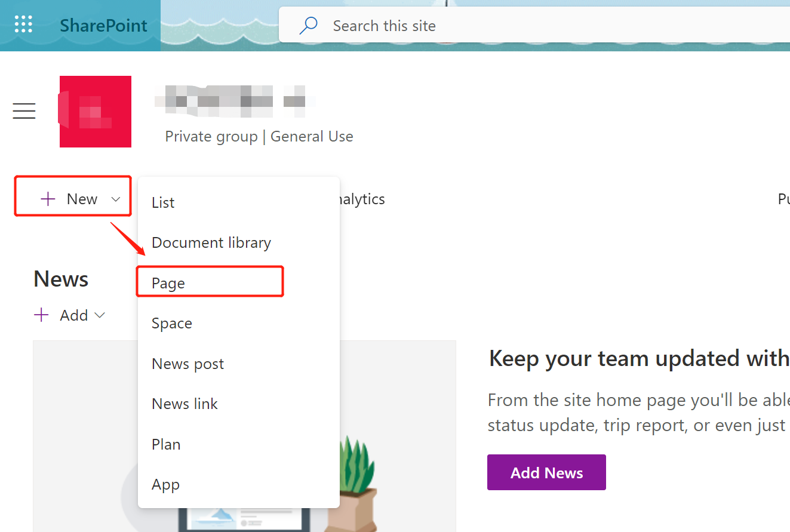The width and height of the screenshot is (790, 532).
Task: Click the red site logo tile
Action: click(x=95, y=111)
